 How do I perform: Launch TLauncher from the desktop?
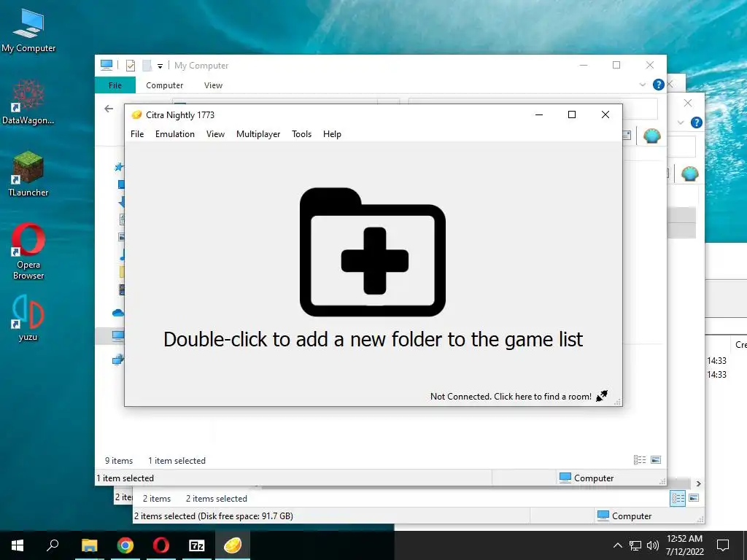click(28, 174)
